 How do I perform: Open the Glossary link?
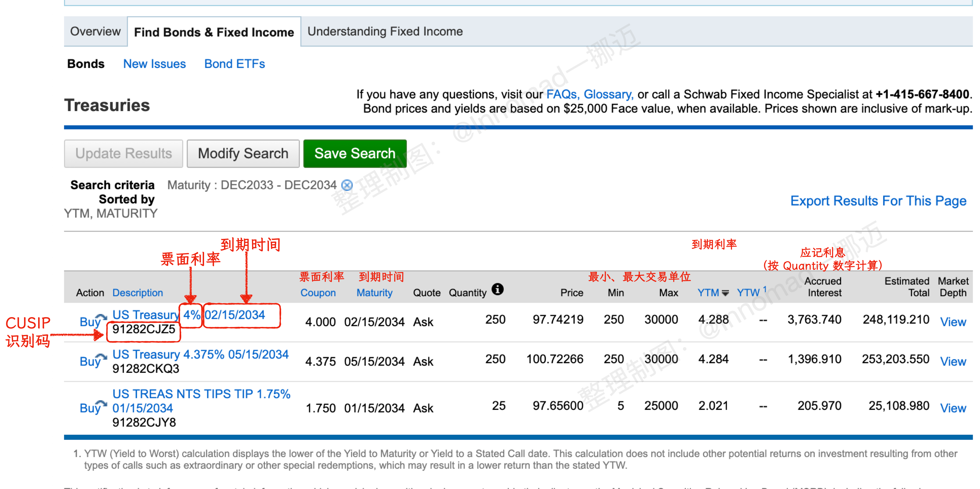click(x=608, y=94)
